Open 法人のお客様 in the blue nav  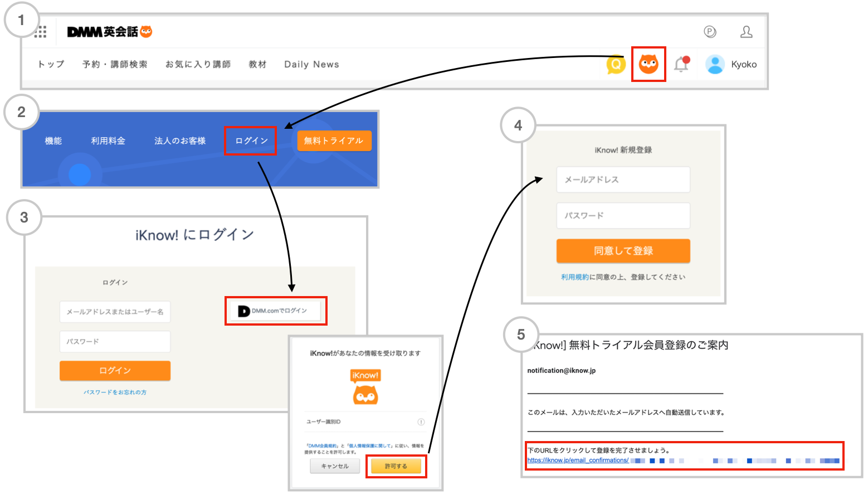(x=180, y=141)
